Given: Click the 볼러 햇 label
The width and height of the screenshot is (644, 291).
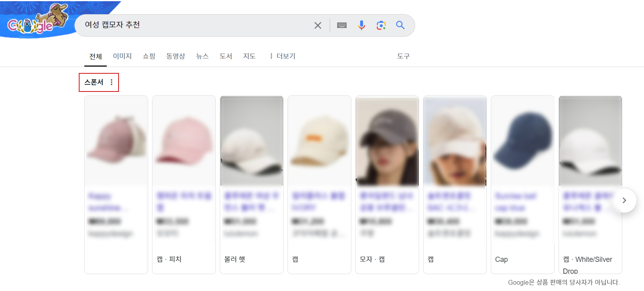Looking at the screenshot, I should [x=235, y=259].
